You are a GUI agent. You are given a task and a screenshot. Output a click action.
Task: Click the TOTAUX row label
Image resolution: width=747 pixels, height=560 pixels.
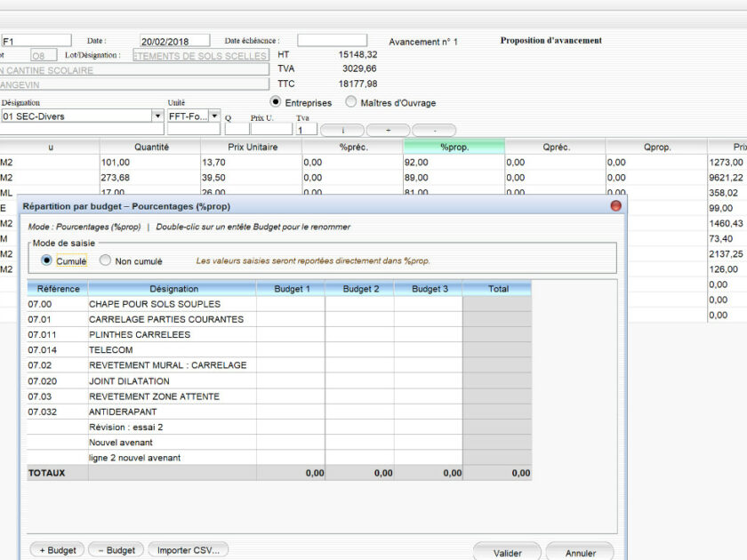tap(46, 473)
